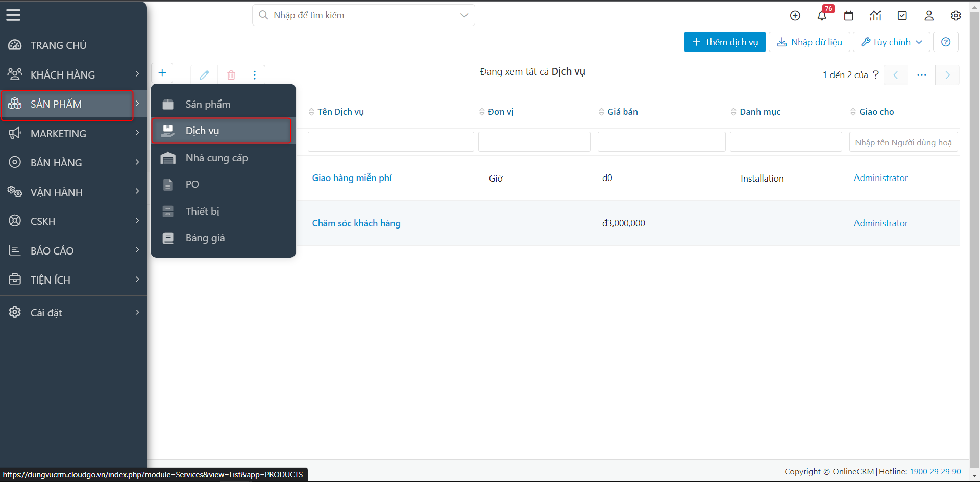
Task: Open the Chăm sóc khách hàng service link
Action: click(356, 223)
